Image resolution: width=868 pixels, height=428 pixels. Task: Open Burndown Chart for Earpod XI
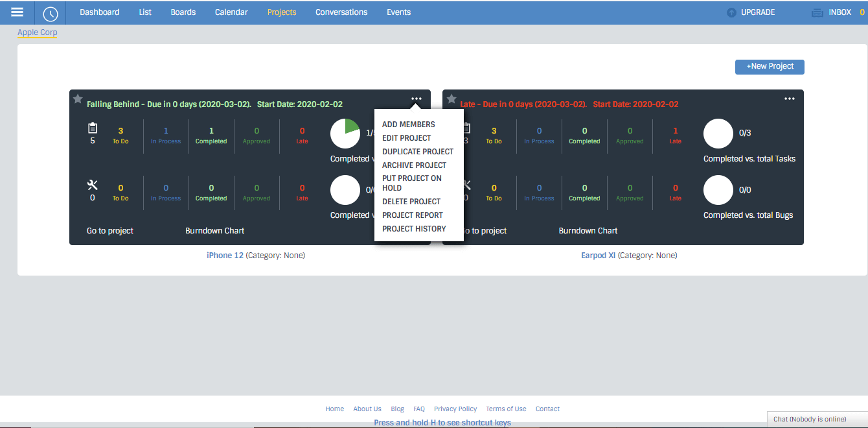coord(588,231)
